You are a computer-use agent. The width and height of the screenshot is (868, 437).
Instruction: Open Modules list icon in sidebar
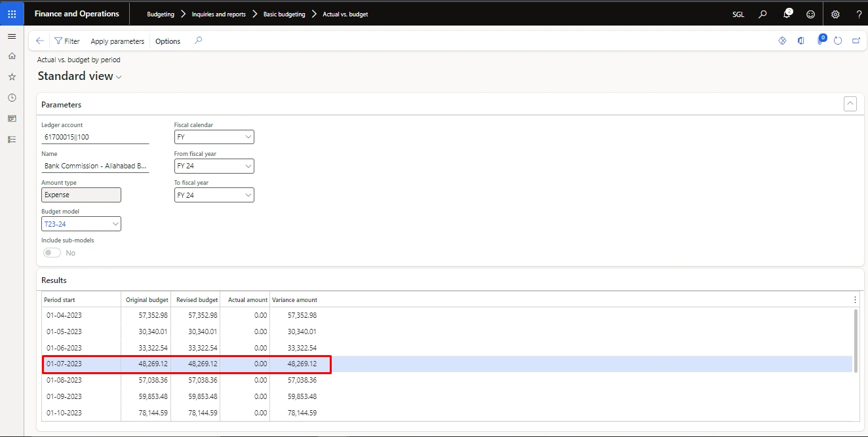12,140
